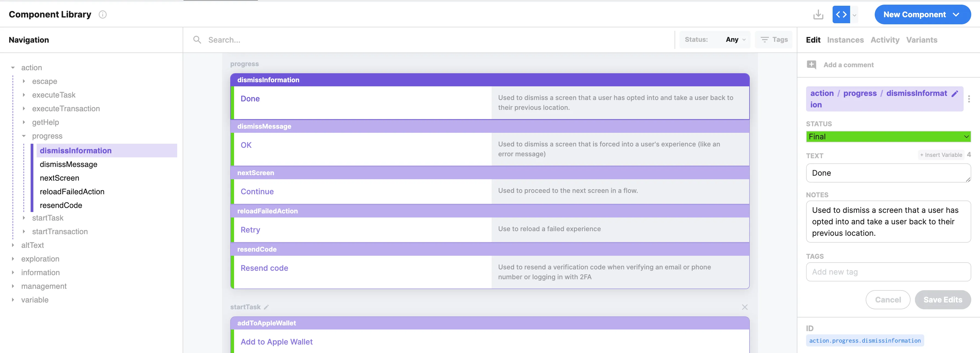980x353 pixels.
Task: Focus the Search input field
Action: tap(437, 40)
